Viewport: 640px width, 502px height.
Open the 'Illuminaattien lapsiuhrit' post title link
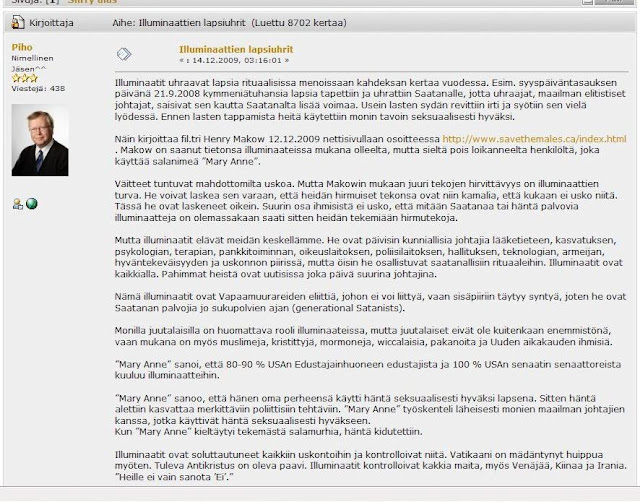point(236,49)
